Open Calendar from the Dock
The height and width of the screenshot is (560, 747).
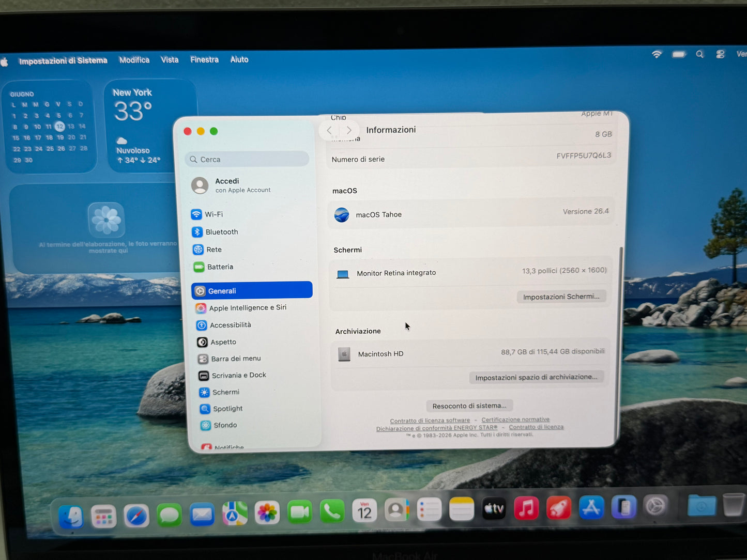click(x=364, y=511)
